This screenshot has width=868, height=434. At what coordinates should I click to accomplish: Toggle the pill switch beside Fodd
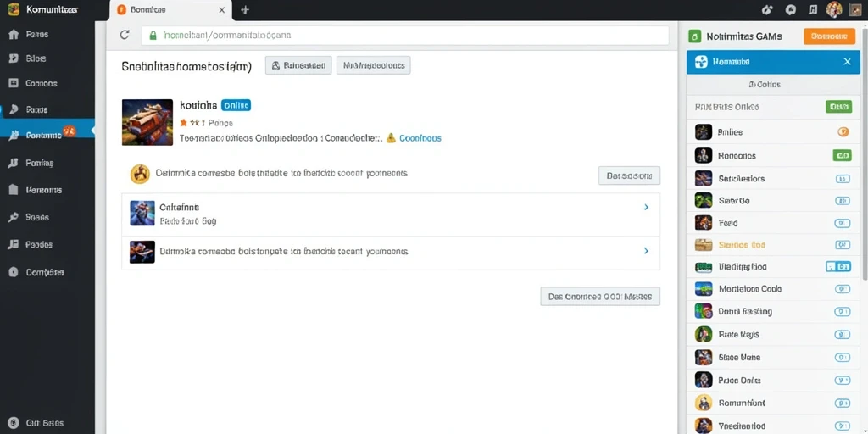842,224
